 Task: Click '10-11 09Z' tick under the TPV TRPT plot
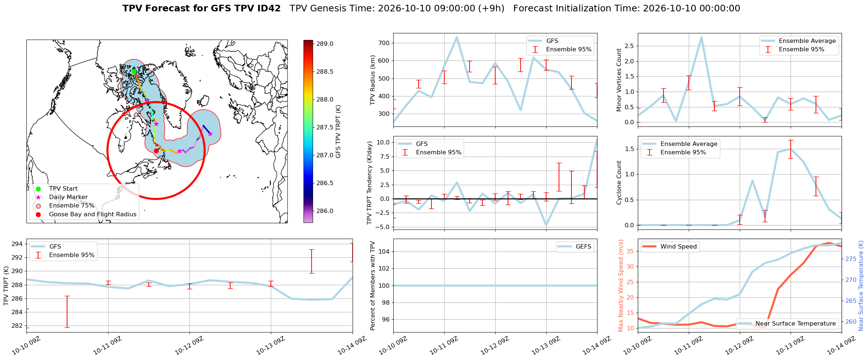coord(108,346)
